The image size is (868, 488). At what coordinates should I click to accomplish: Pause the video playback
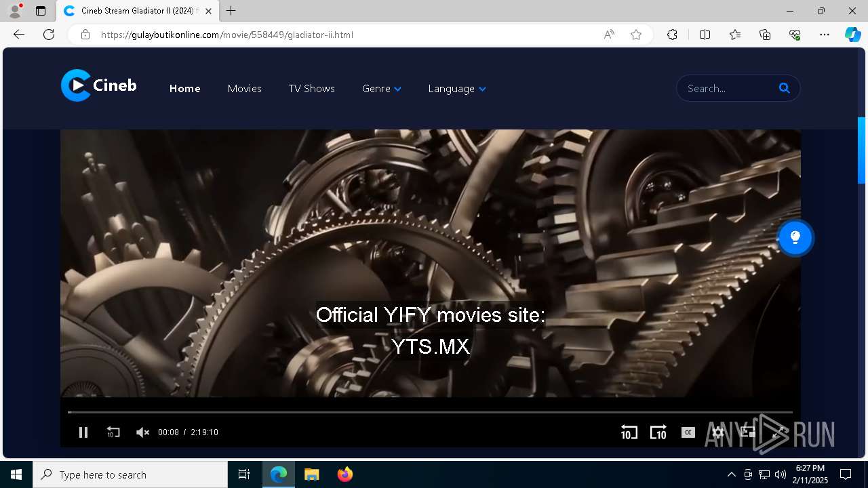[83, 432]
